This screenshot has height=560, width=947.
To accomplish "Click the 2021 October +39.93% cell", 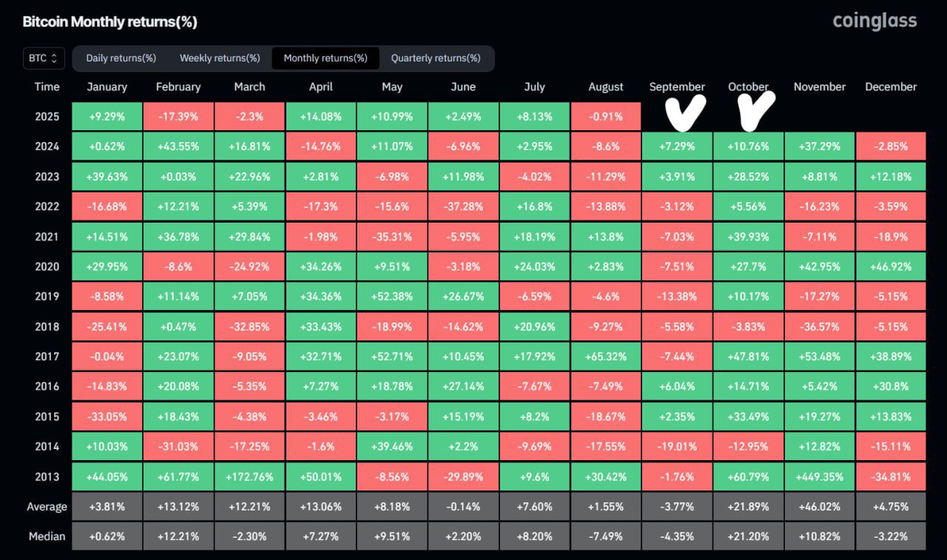I will pos(748,237).
